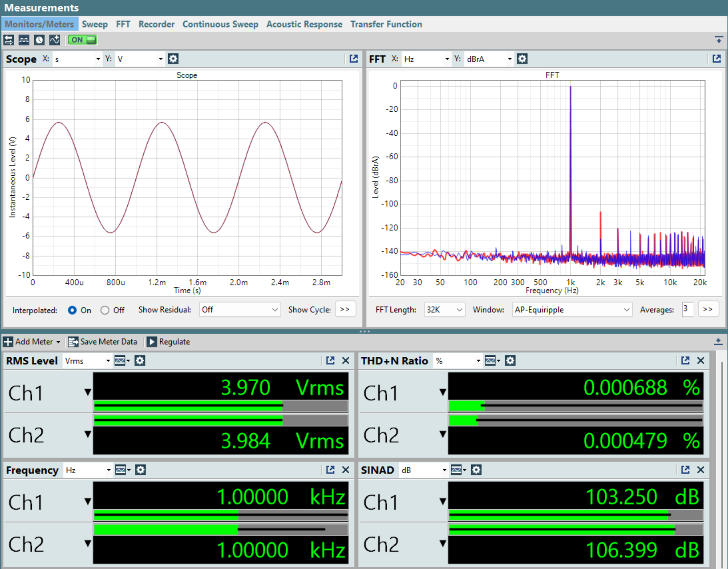The height and width of the screenshot is (569, 728).
Task: Open RMS Level Vrms unit dropdown
Action: tap(87, 361)
